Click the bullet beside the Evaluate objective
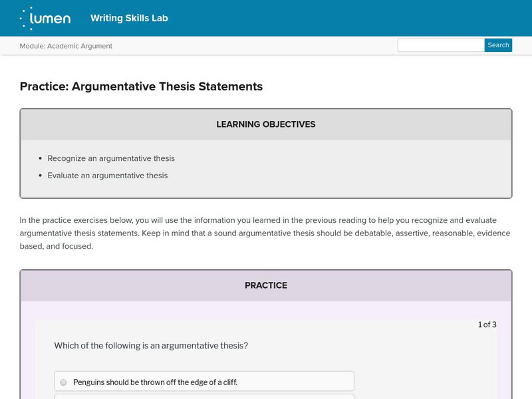This screenshot has height=399, width=532. tap(41, 176)
